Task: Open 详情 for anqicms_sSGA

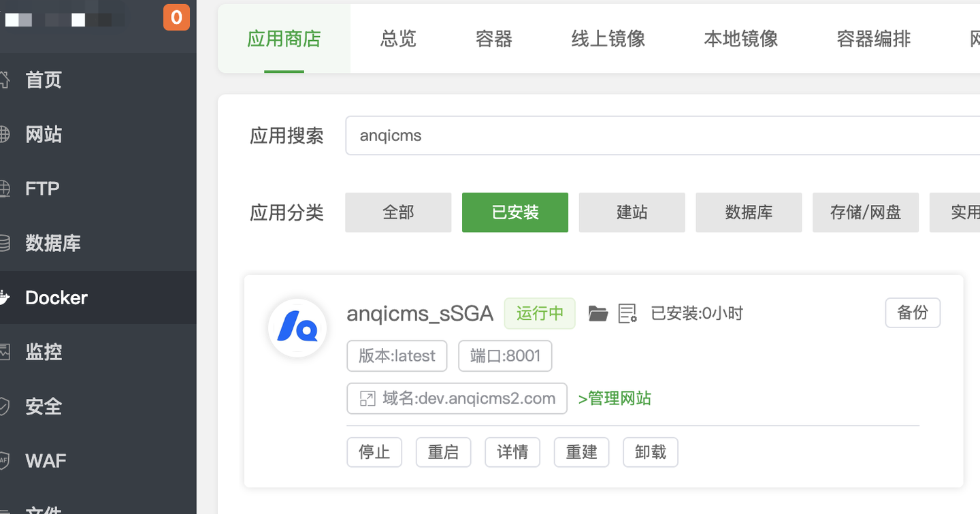Action: coord(512,452)
